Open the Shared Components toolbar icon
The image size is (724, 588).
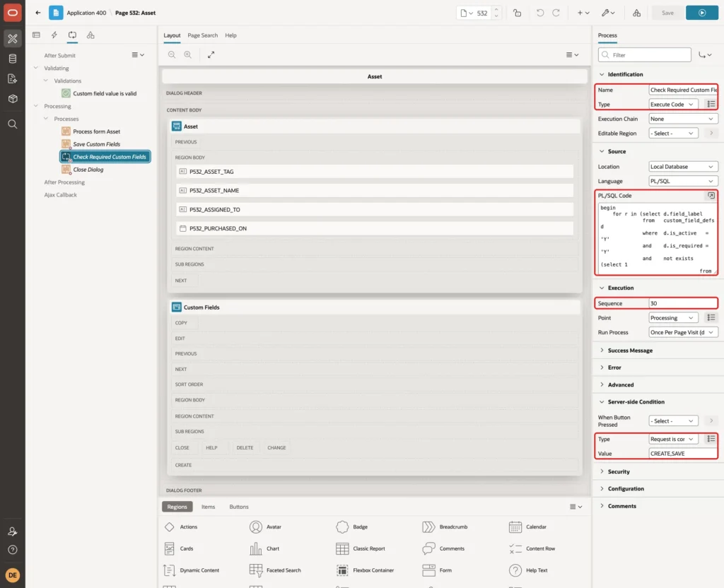click(x=637, y=13)
